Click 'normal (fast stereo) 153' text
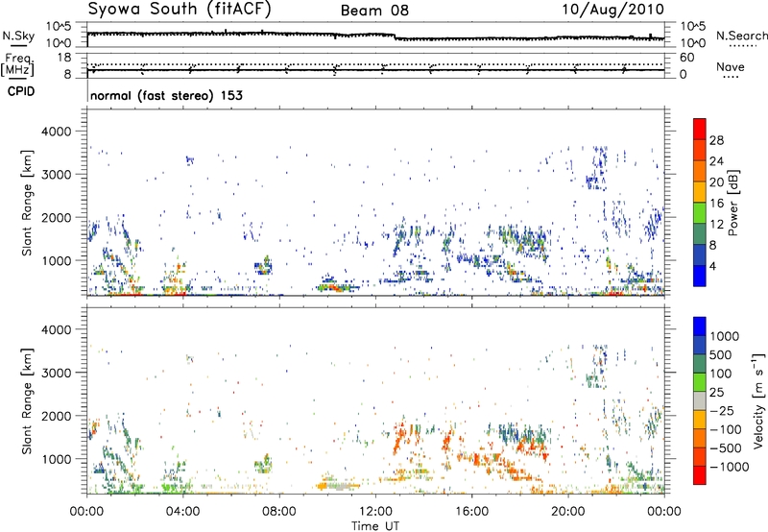Image resolution: width=768 pixels, height=532 pixels. coord(166,95)
